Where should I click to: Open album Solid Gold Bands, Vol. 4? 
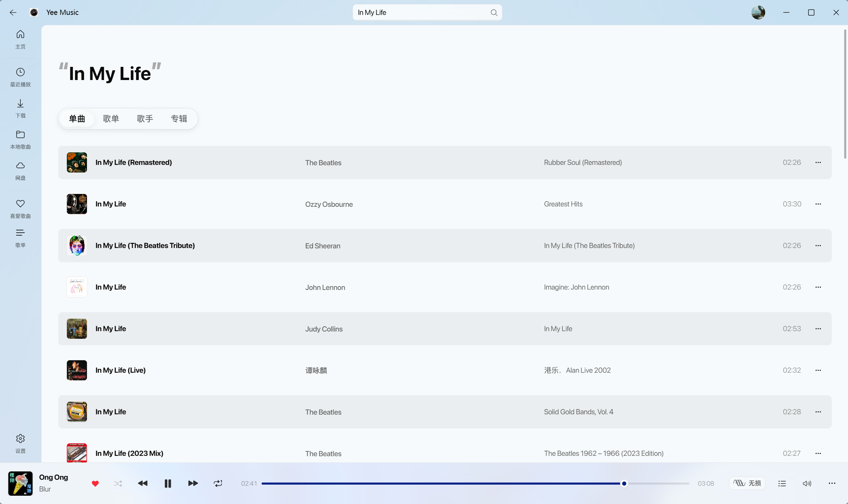(578, 412)
